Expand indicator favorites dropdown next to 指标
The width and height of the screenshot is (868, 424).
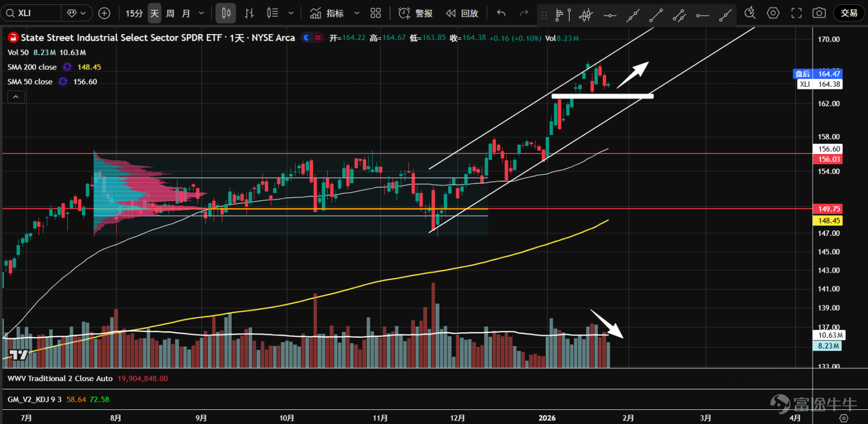(356, 13)
